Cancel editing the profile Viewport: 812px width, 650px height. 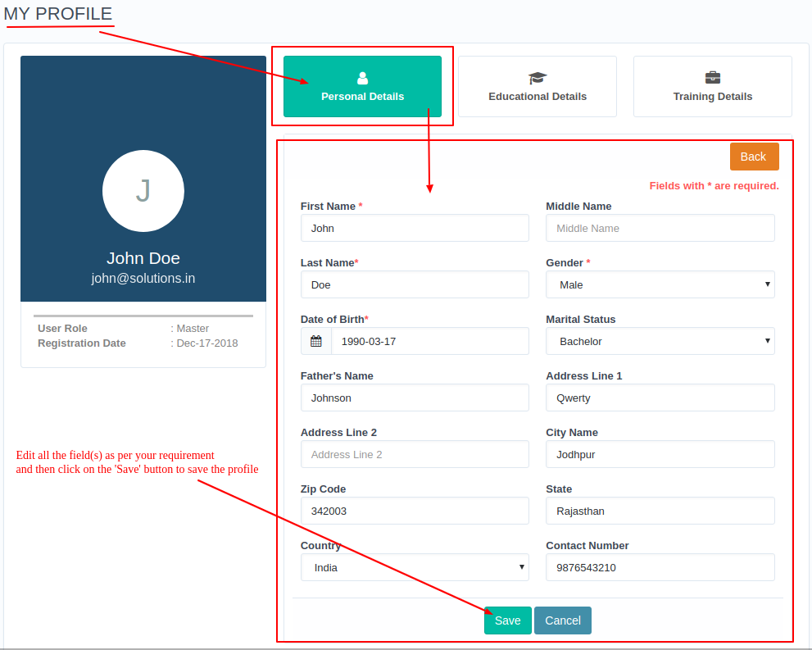pos(562,620)
